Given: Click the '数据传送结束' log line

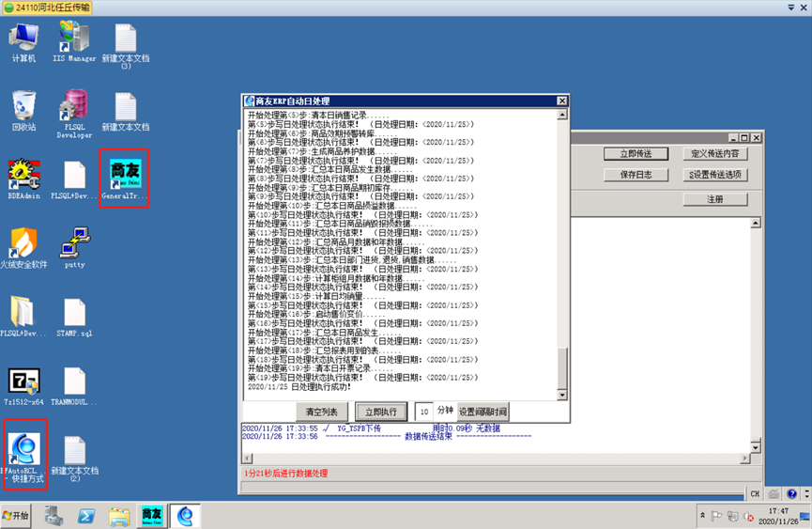Looking at the screenshot, I should [428, 437].
